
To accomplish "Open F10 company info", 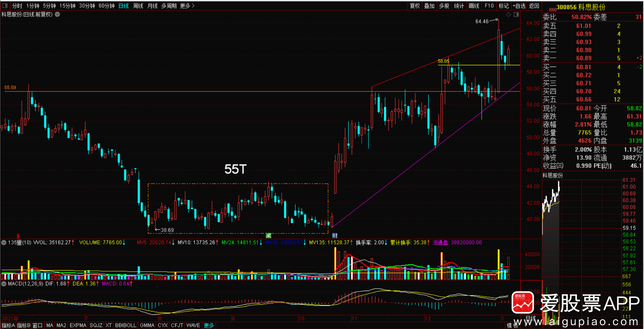I will [x=489, y=6].
